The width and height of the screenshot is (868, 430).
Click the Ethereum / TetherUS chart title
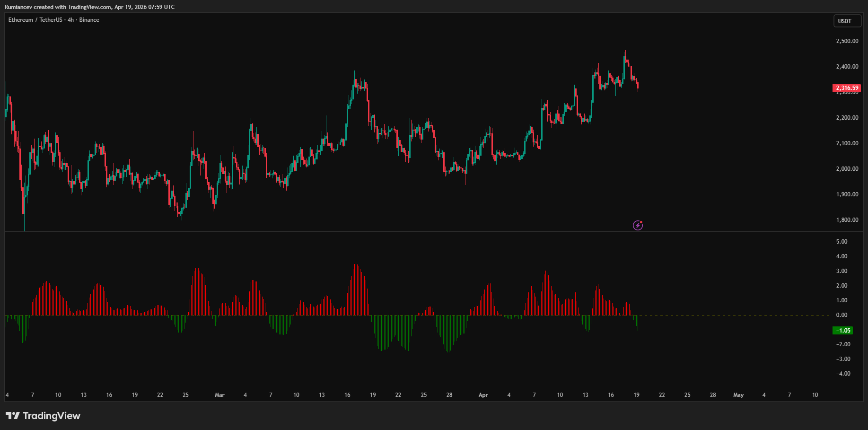[x=54, y=20]
